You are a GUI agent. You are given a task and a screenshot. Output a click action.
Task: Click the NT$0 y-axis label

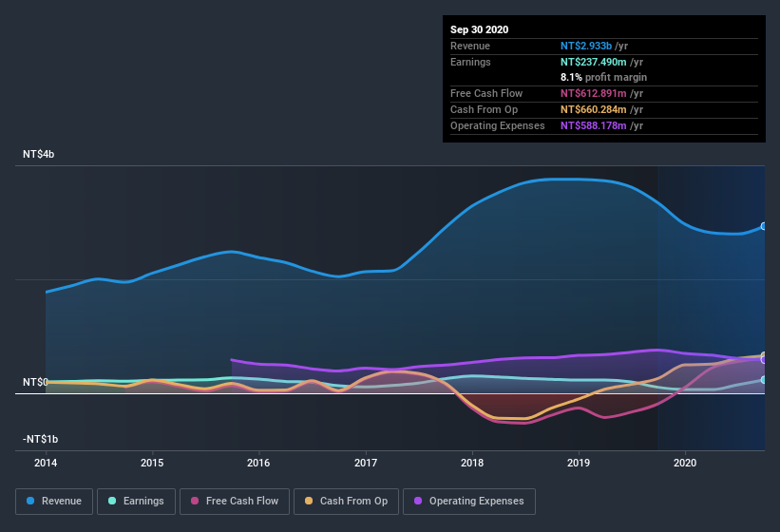35,382
